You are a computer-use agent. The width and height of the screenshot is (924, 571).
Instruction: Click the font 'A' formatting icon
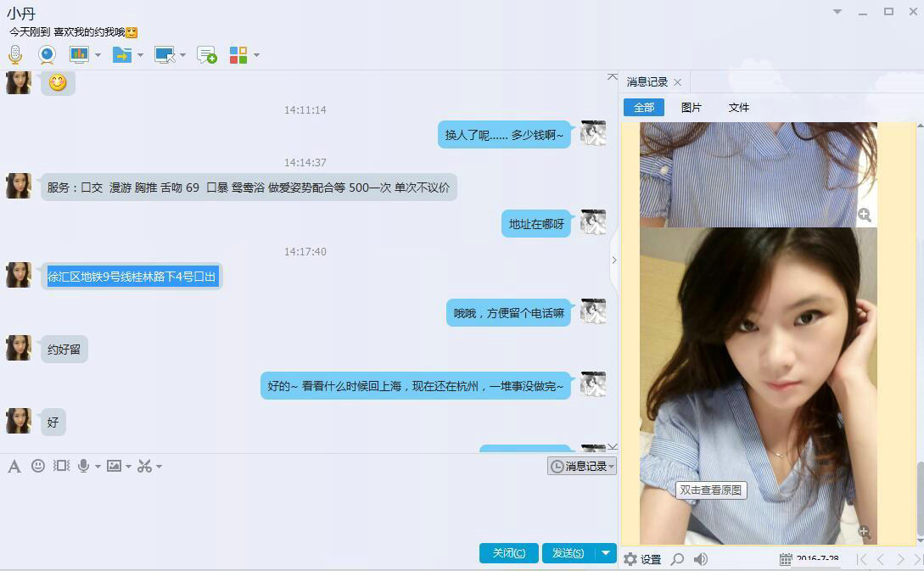pos(14,466)
